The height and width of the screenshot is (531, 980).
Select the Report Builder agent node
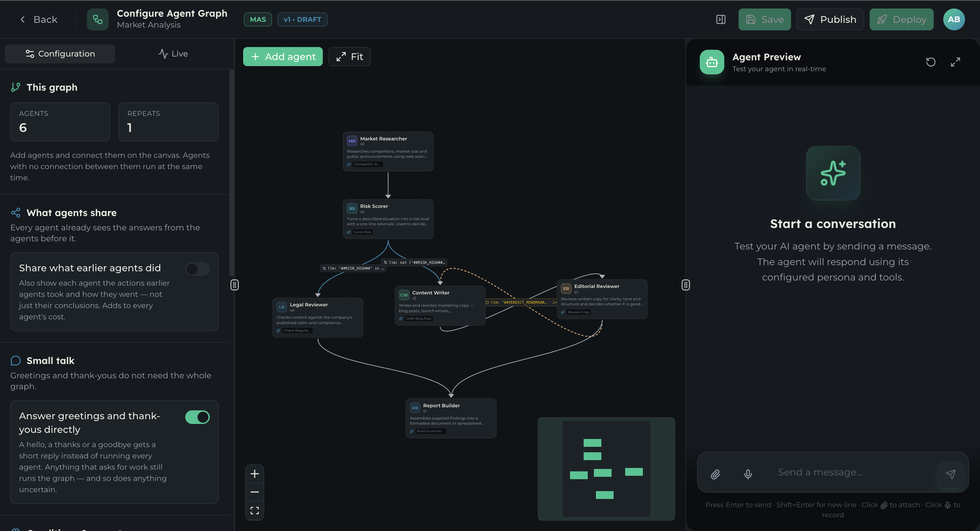(451, 418)
